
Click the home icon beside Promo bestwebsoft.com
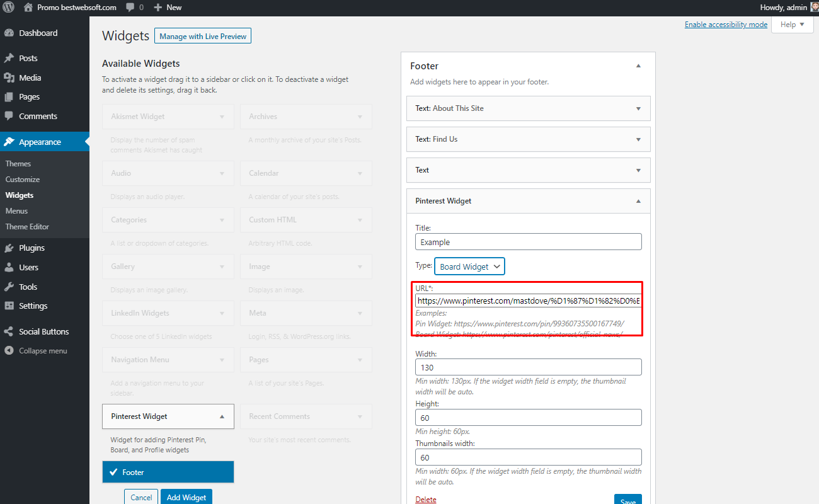[28, 8]
